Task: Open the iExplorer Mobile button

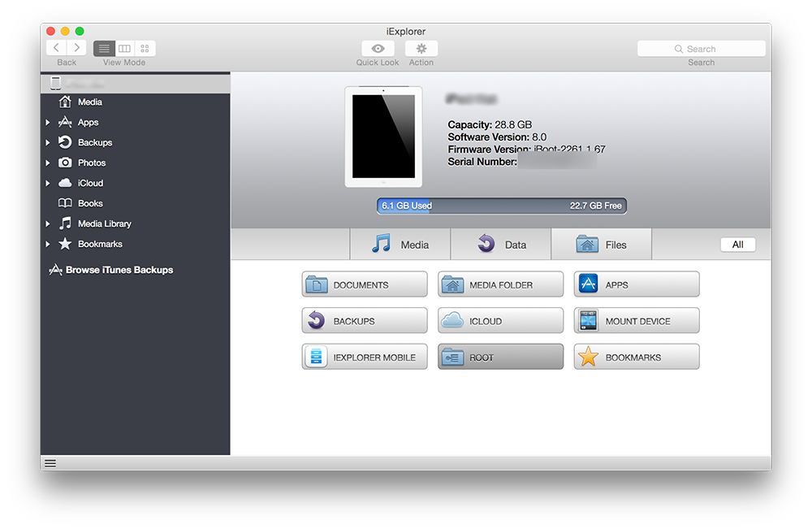Action: click(x=365, y=358)
